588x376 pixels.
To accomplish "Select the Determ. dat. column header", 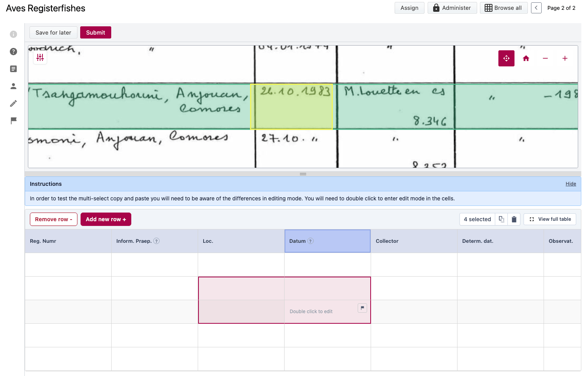I will click(500, 241).
